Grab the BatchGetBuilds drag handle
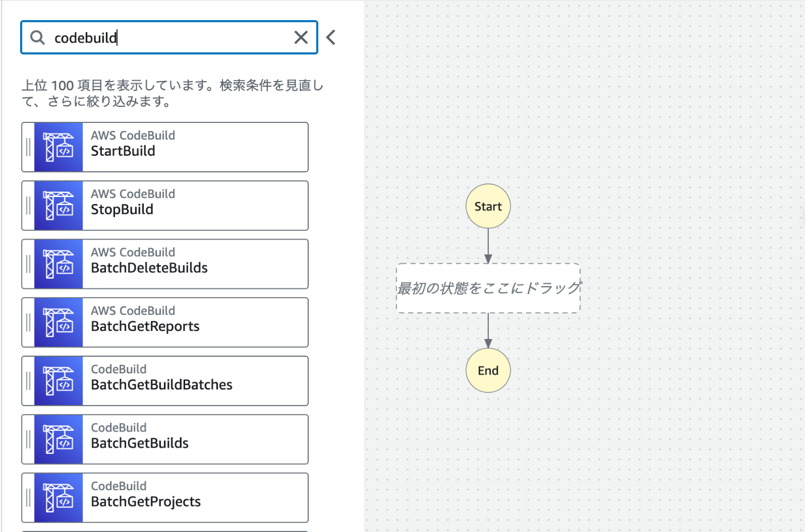 28,440
